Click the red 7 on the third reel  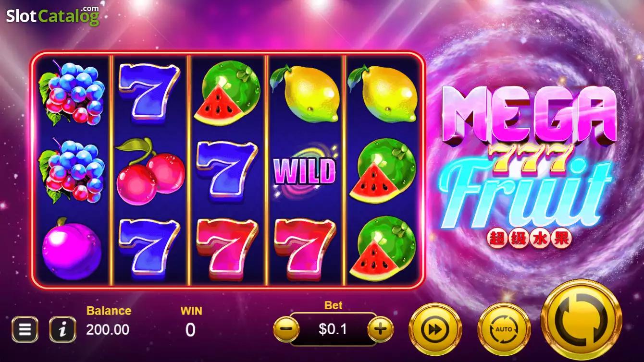click(227, 249)
